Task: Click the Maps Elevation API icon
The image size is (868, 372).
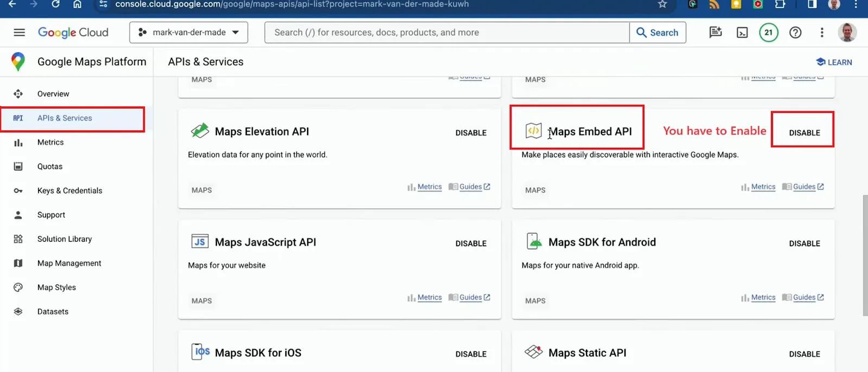Action: click(200, 131)
